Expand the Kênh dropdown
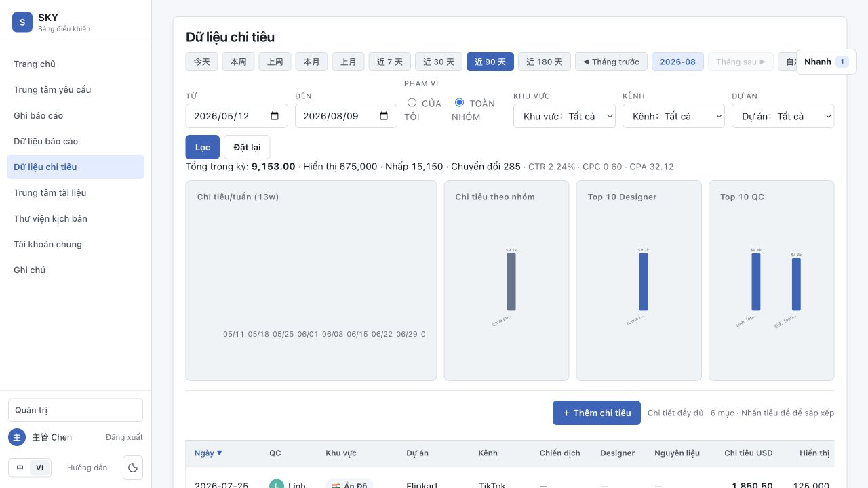Image resolution: width=868 pixels, height=488 pixels. tap(673, 116)
